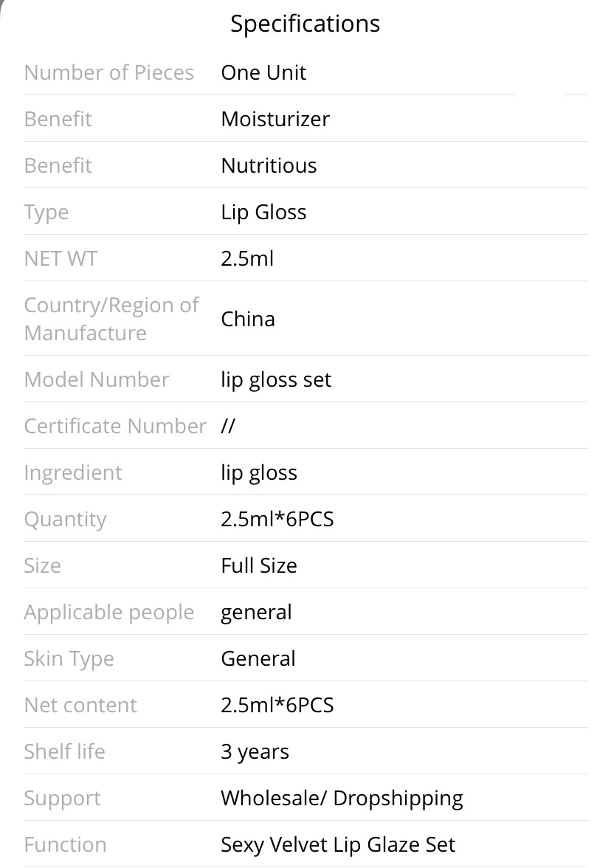Viewport: 611px width, 868px height.
Task: Select the Ingredient row label
Action: pyautogui.click(x=73, y=473)
